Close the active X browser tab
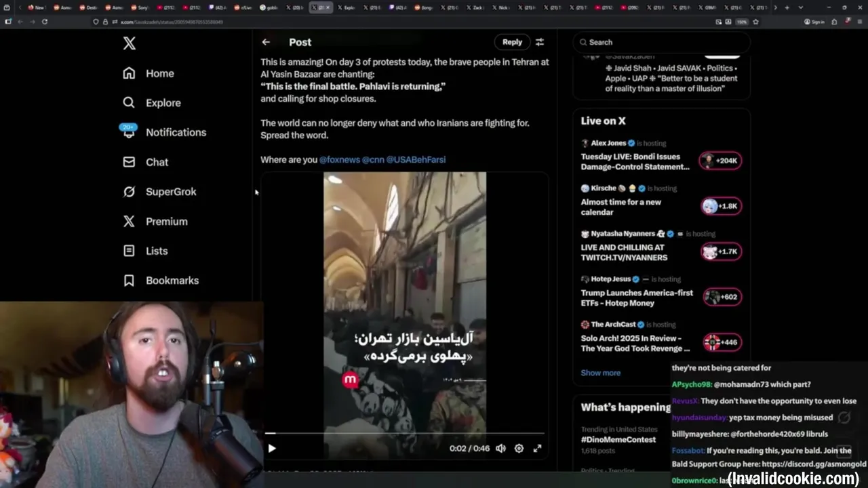The width and height of the screenshot is (868, 488). [x=328, y=7]
